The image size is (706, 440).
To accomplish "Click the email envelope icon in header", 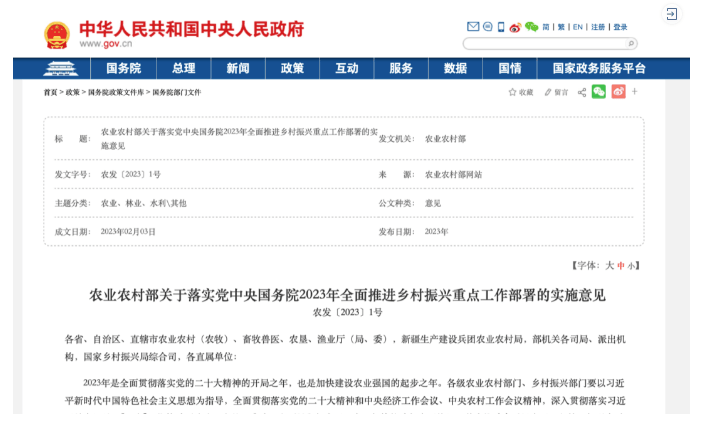I will tap(473, 27).
